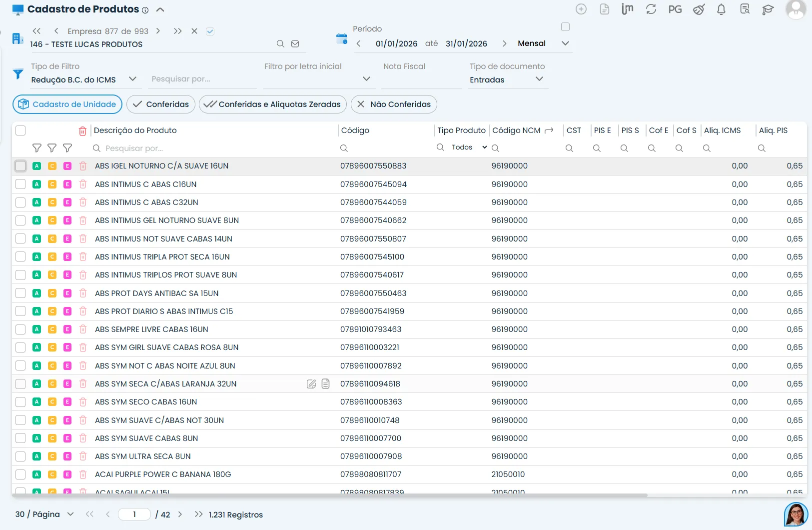Tick the checkbox above the Mensal period

(x=565, y=27)
